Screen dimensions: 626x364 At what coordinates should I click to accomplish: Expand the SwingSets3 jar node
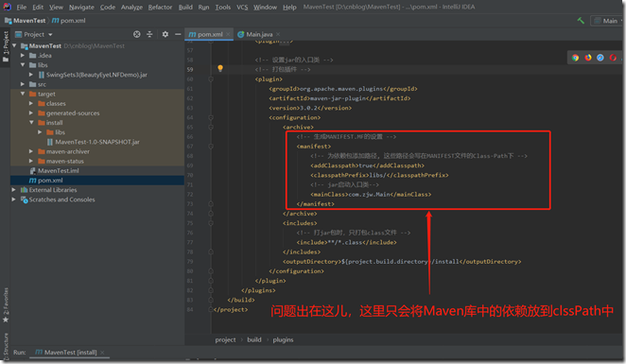click(x=31, y=75)
